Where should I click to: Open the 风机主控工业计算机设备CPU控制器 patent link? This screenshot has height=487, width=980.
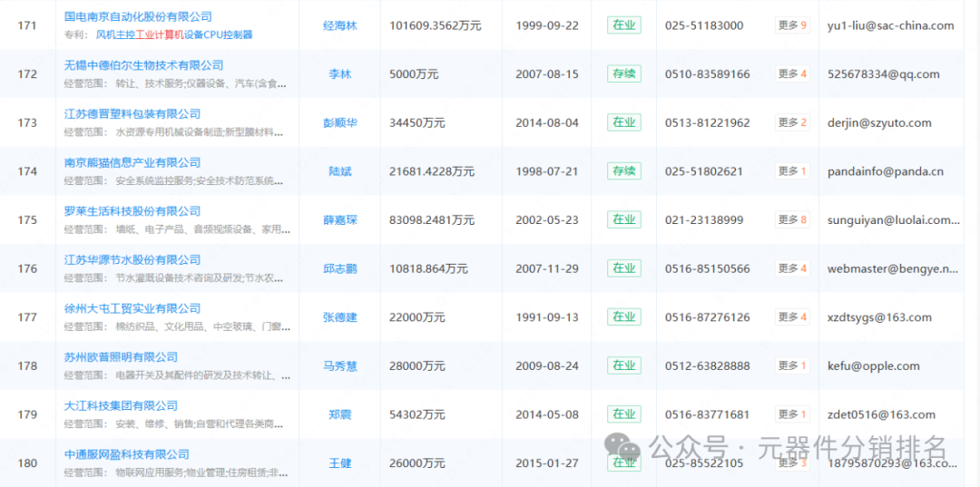(174, 34)
